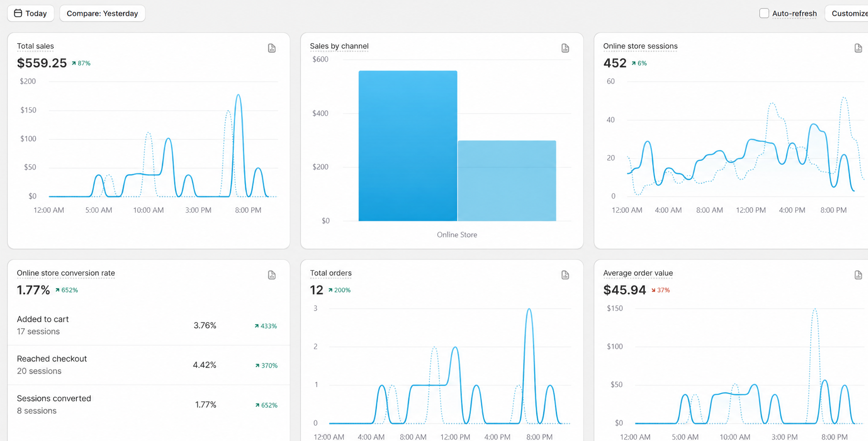The image size is (868, 441).
Task: Click the 17 sessions count text
Action: pyautogui.click(x=38, y=332)
